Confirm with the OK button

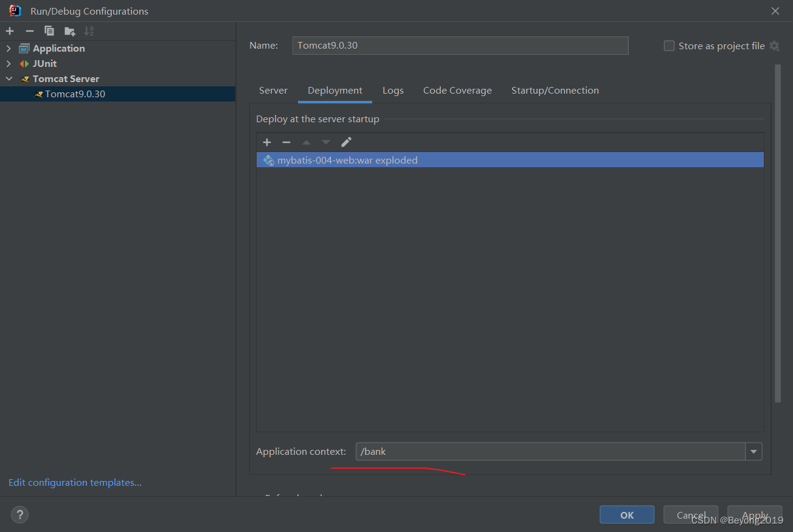pos(627,515)
